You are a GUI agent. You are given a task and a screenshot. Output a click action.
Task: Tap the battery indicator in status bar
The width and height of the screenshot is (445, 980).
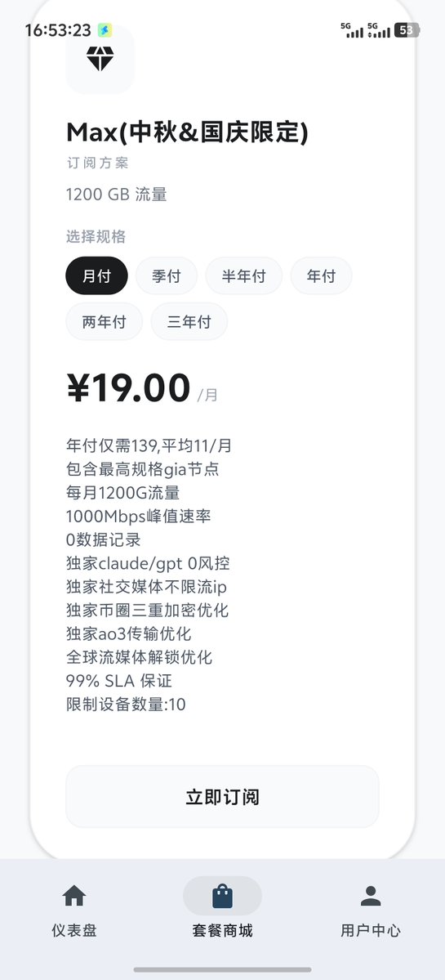tap(407, 30)
